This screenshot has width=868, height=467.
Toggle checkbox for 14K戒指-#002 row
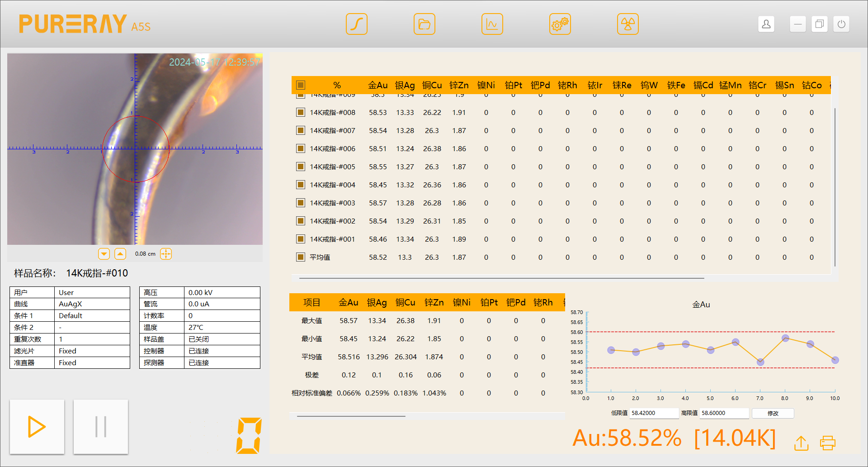pos(301,221)
